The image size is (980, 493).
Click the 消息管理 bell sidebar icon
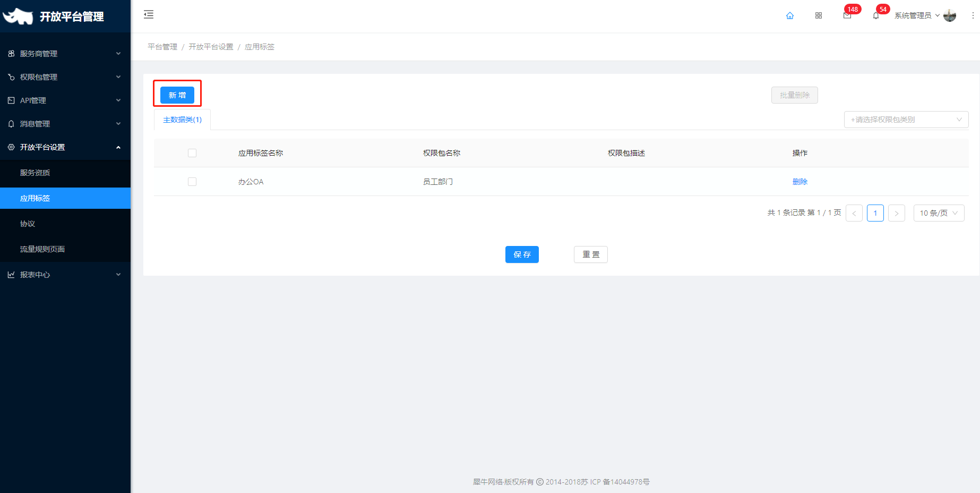11,124
